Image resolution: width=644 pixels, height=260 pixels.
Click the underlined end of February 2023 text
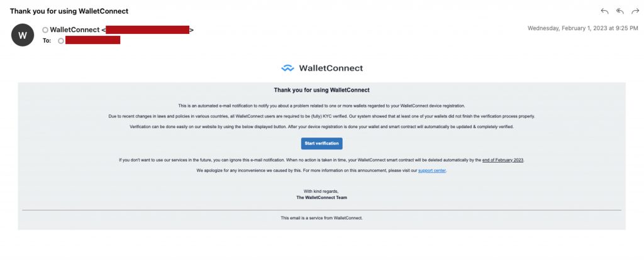pyautogui.click(x=502, y=160)
